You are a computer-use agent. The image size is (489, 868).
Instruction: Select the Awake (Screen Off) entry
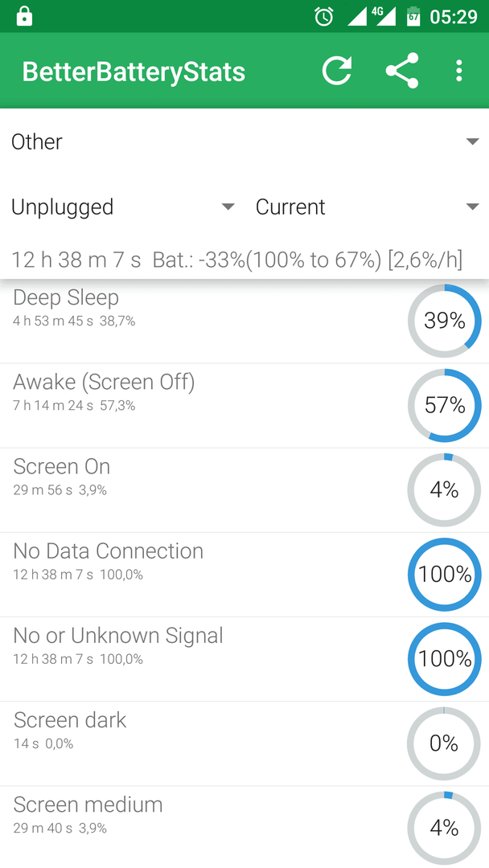244,406
